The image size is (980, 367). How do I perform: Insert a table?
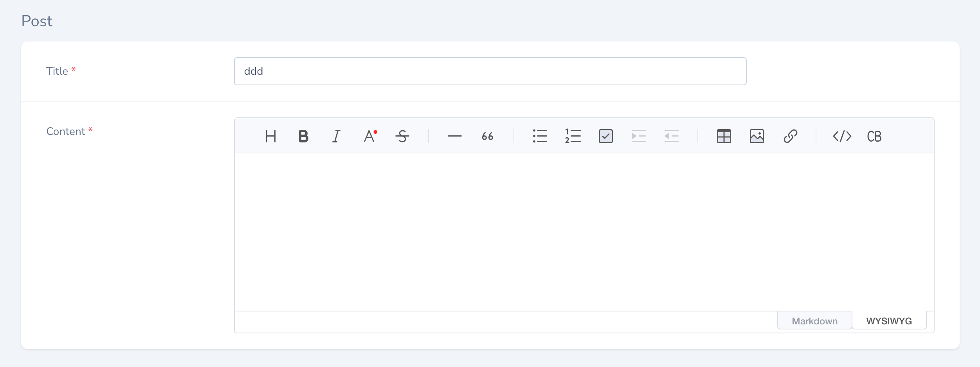(724, 136)
